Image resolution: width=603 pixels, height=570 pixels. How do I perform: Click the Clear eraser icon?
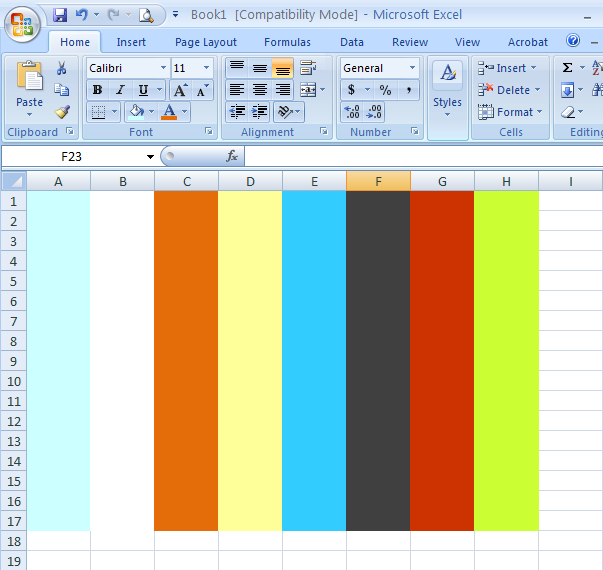[568, 112]
